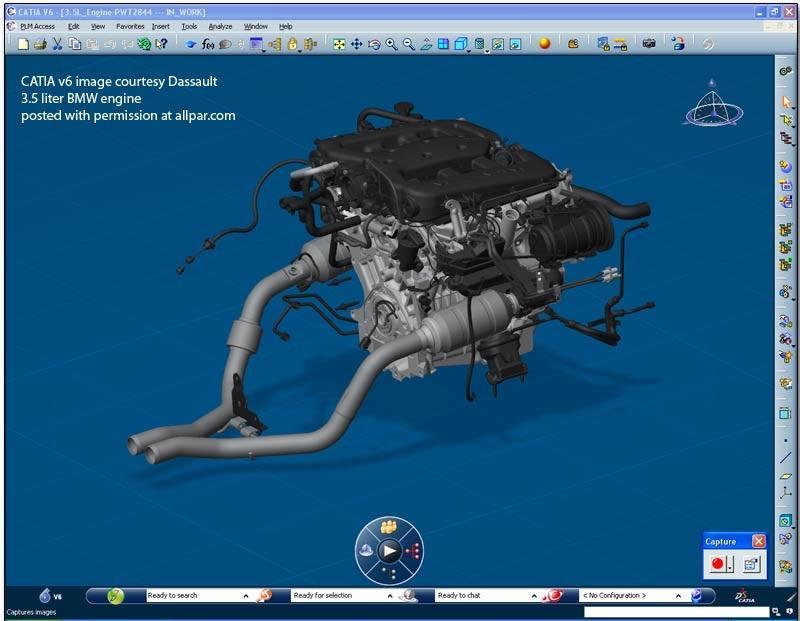Click the red record button in Capture panel
Image resolution: width=800 pixels, height=621 pixels.
click(718, 563)
